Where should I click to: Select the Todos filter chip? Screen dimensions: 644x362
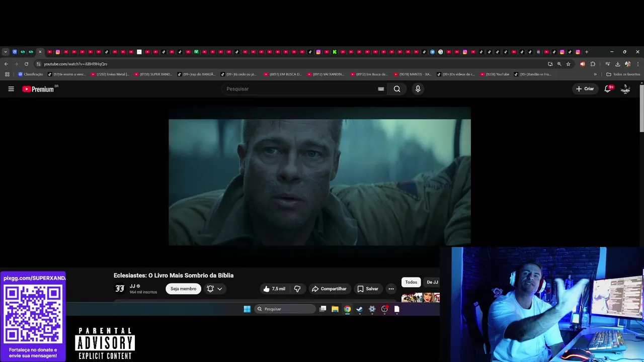tap(411, 282)
